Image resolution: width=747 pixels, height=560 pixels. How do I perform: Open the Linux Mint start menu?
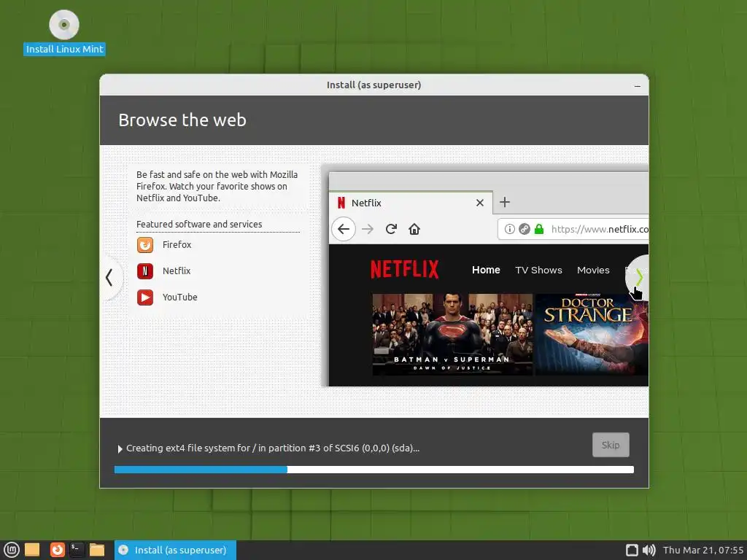[x=12, y=550]
